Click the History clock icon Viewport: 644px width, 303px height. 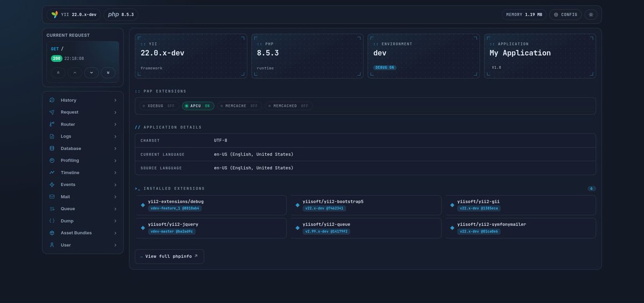coord(52,100)
